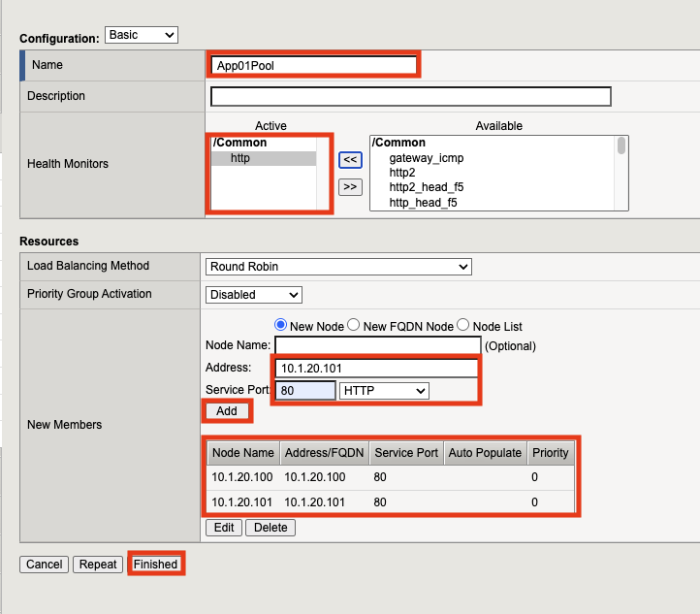The width and height of the screenshot is (700, 614).
Task: Select the 10.1.20.101 member row node name
Action: point(242,501)
